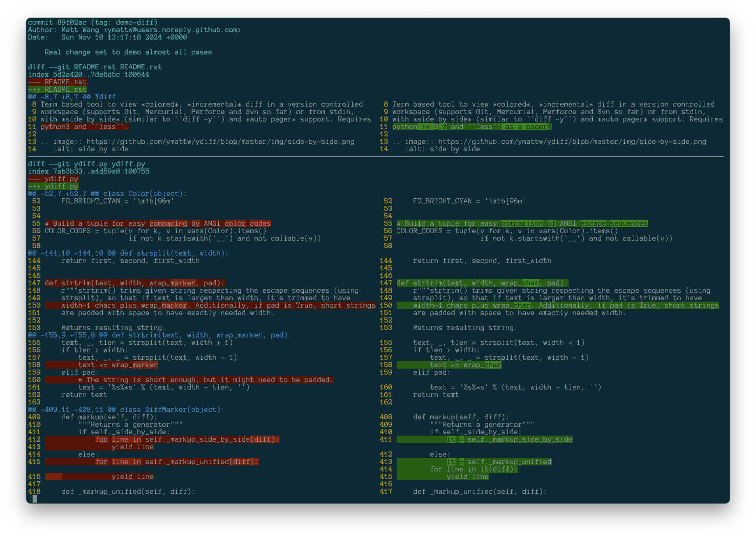Click the red '--- README.rst' header line
The image size is (756, 538).
pyautogui.click(x=57, y=82)
